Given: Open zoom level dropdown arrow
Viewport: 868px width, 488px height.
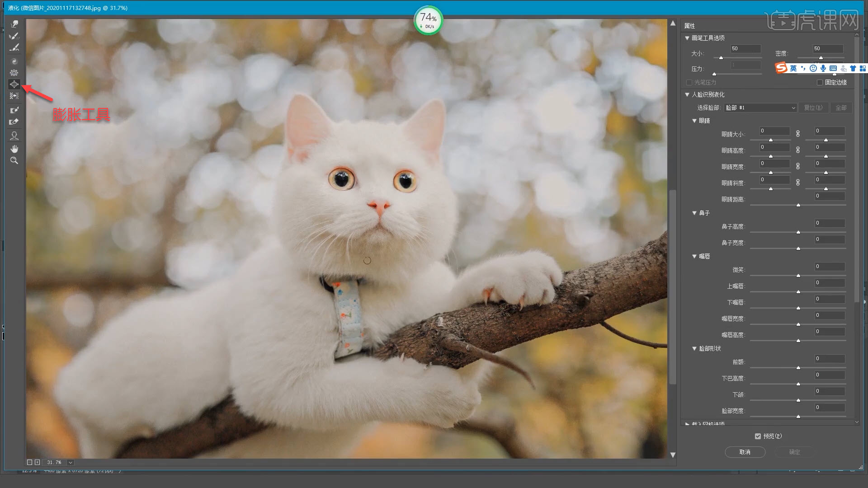Looking at the screenshot, I should [71, 462].
